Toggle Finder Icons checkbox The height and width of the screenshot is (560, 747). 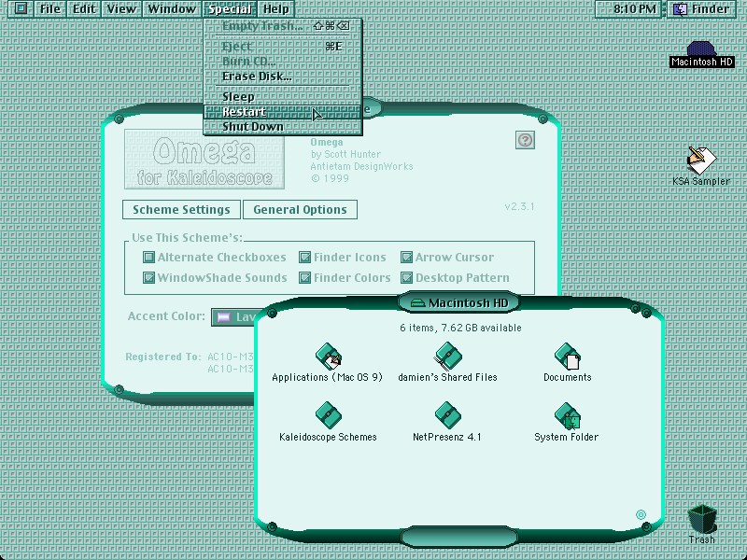coord(305,258)
